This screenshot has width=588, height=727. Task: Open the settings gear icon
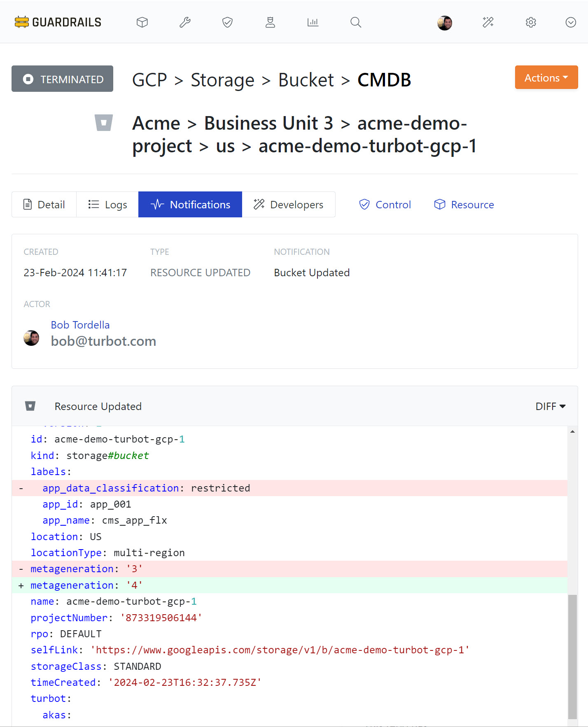point(531,22)
